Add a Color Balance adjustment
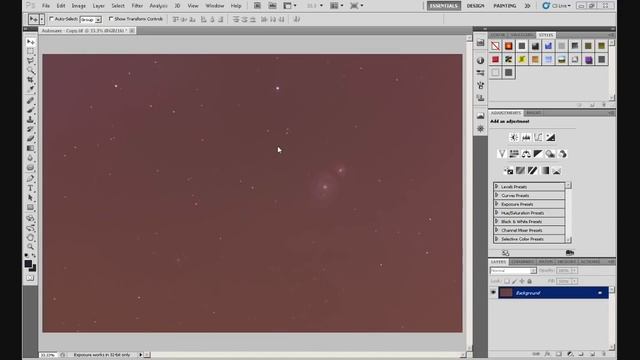 pos(526,154)
